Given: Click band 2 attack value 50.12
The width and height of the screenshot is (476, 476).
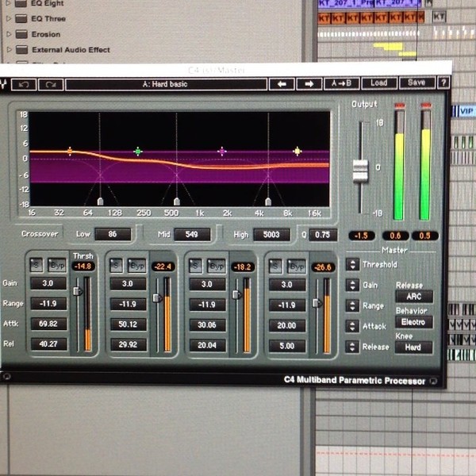Looking at the screenshot, I should click(x=128, y=324).
